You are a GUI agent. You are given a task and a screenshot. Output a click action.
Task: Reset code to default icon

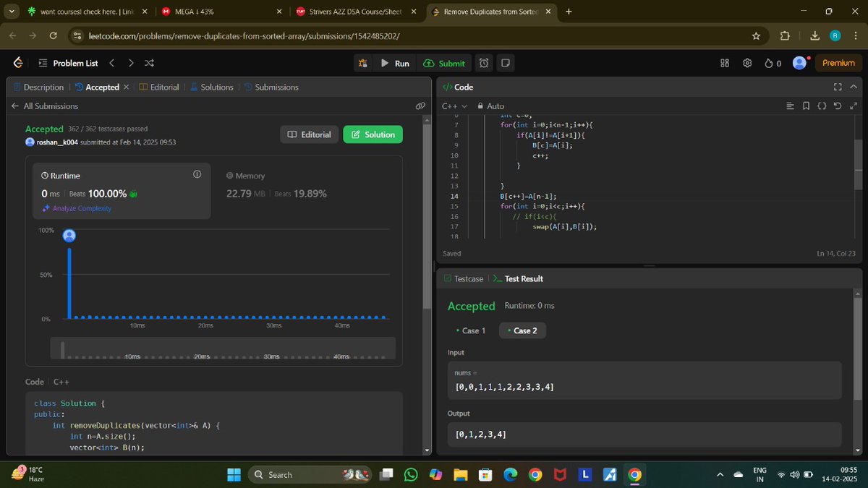point(838,106)
